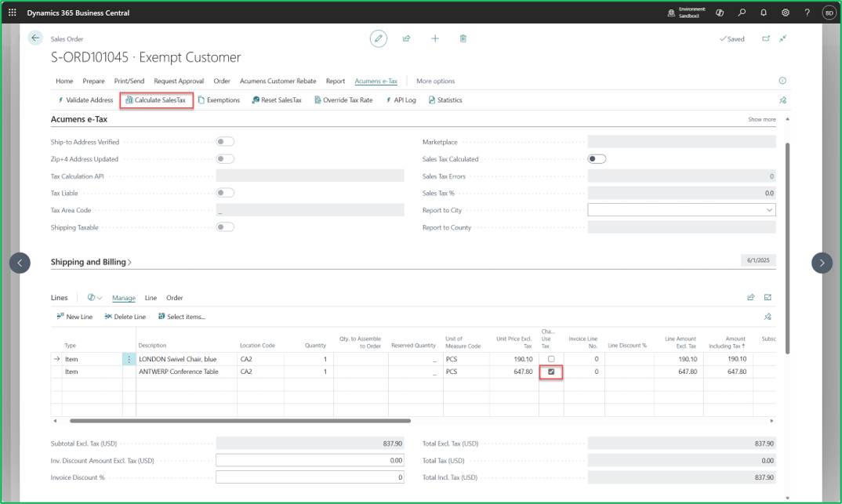
Task: Open the search magnifier in top bar
Action: 742,13
